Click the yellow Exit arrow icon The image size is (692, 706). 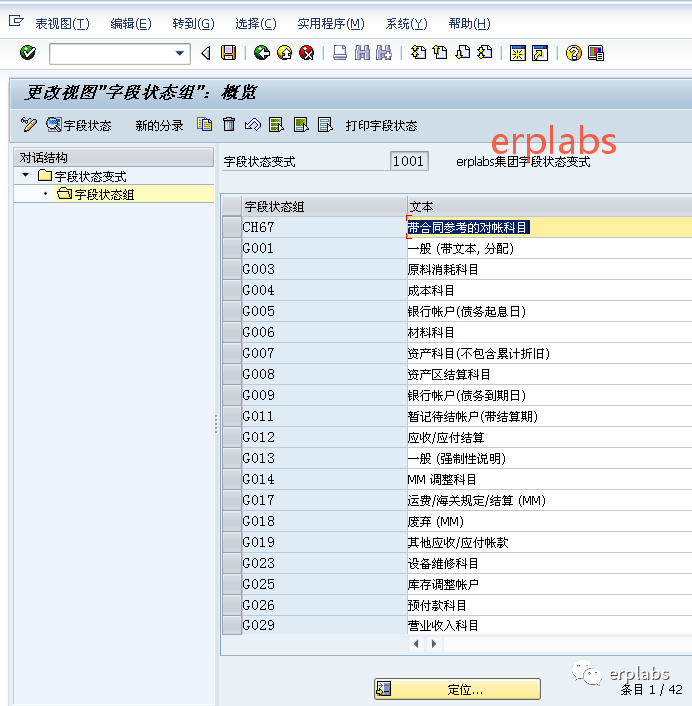click(285, 53)
